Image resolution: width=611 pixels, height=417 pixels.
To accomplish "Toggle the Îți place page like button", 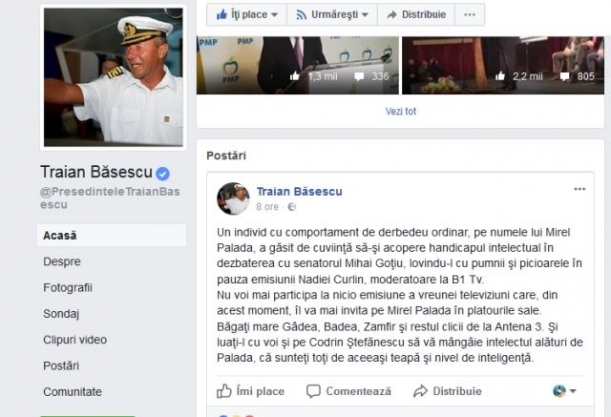I will pos(247,14).
